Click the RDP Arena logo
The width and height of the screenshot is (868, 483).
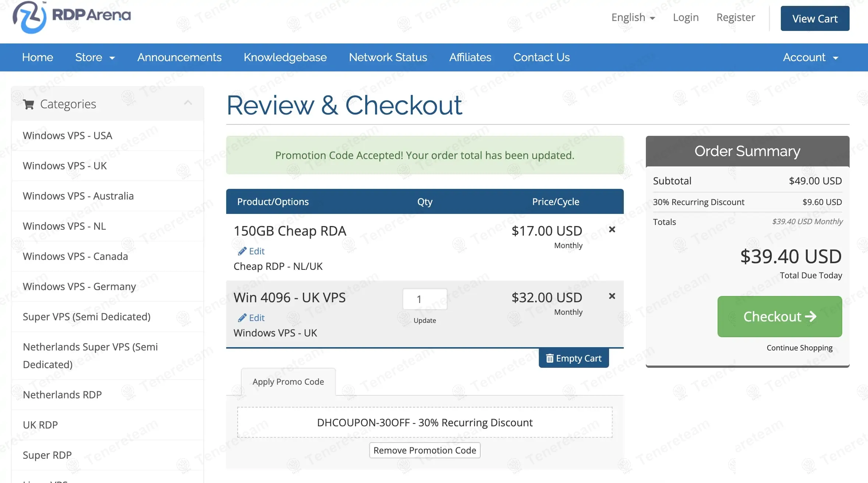72,17
